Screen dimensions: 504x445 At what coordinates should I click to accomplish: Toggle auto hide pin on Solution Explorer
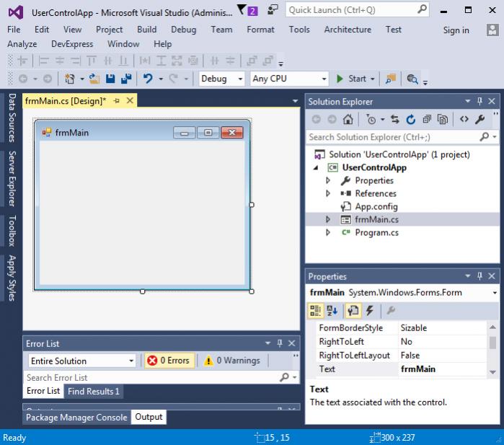coord(480,102)
